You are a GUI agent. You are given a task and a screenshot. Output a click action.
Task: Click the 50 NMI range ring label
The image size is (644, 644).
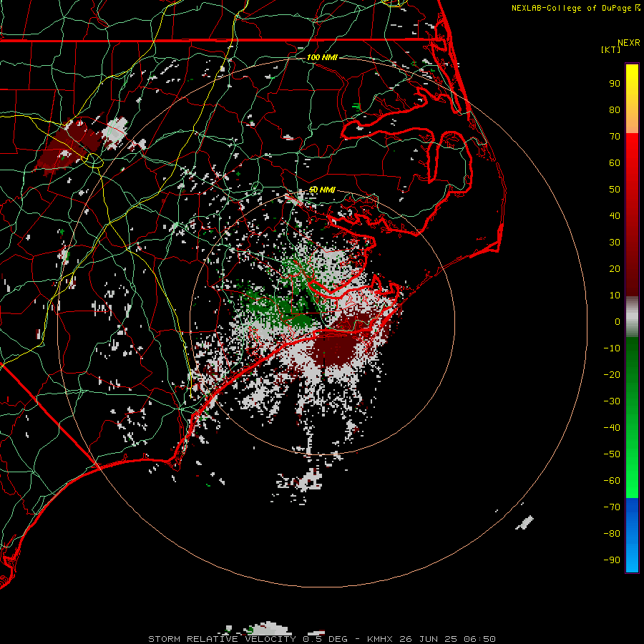pyautogui.click(x=322, y=190)
